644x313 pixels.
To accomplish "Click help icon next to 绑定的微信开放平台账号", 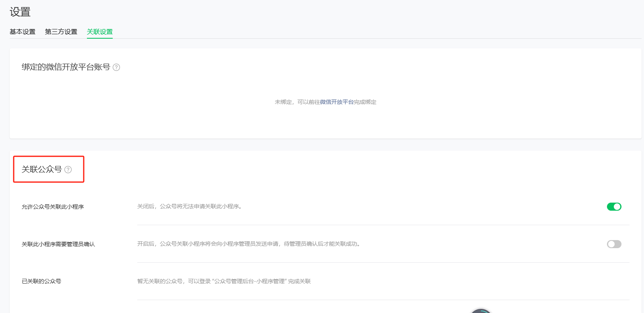I will coord(116,67).
